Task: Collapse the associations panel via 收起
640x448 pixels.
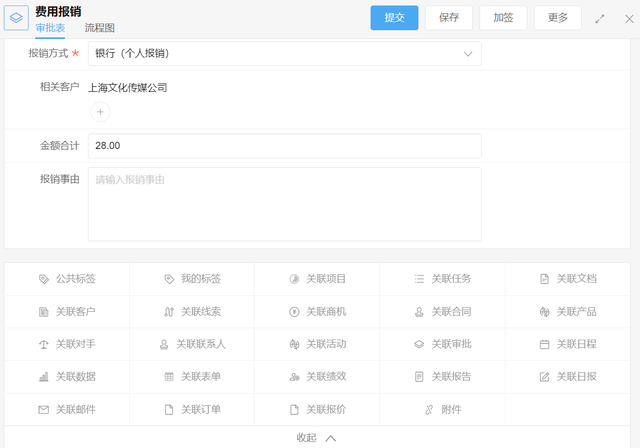Action: (x=316, y=438)
